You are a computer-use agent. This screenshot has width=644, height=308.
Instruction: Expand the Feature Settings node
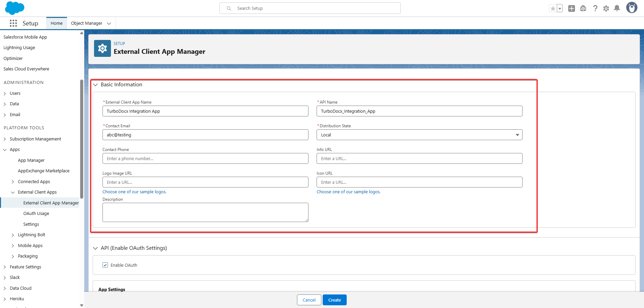[5, 267]
